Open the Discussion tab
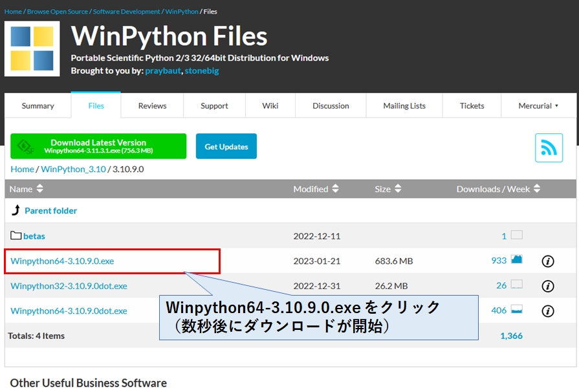 [x=331, y=106]
